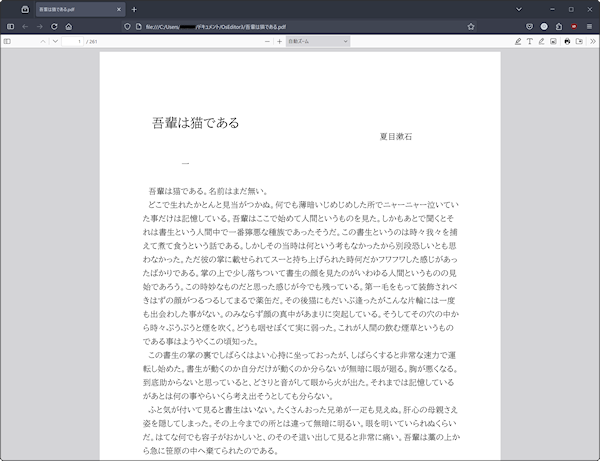Select the 吾輩は猫である.pdf tab
Image resolution: width=600 pixels, height=461 pixels.
75,9
